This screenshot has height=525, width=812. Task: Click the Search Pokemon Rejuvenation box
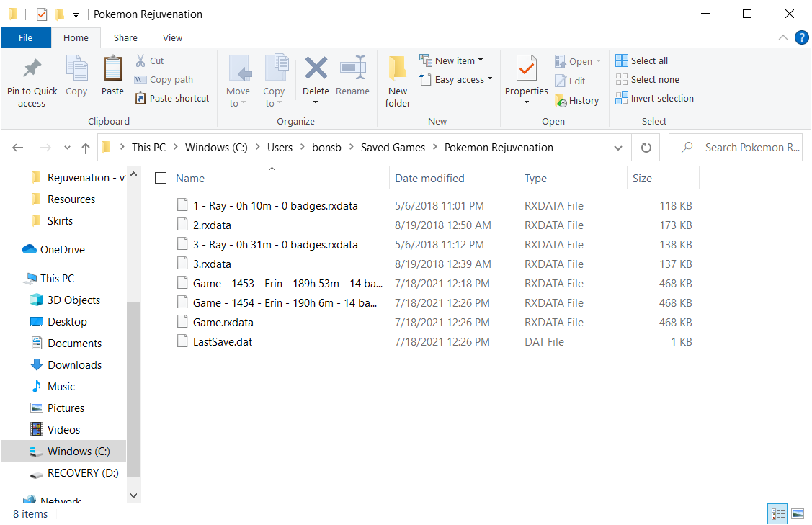pyautogui.click(x=736, y=148)
